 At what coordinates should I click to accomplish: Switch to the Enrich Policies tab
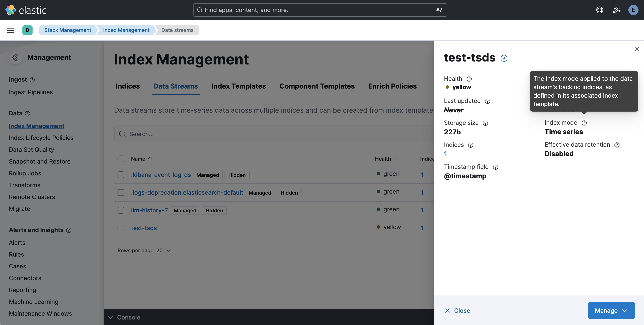pos(392,86)
